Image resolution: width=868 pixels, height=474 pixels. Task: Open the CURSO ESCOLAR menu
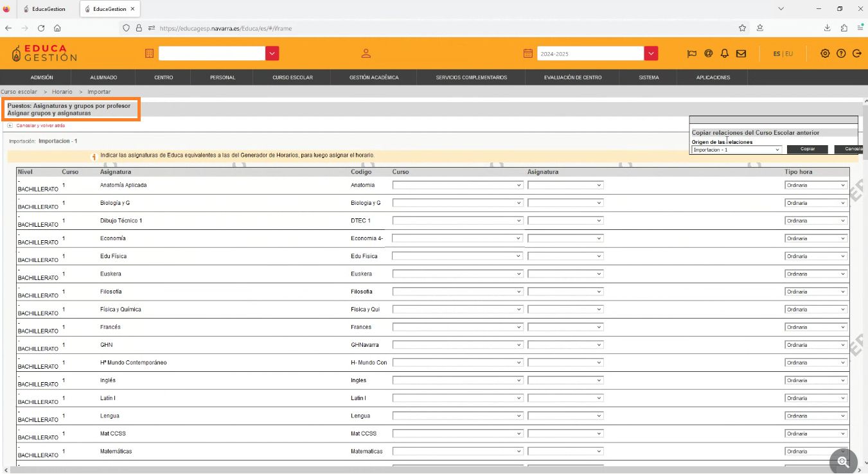[x=292, y=77]
